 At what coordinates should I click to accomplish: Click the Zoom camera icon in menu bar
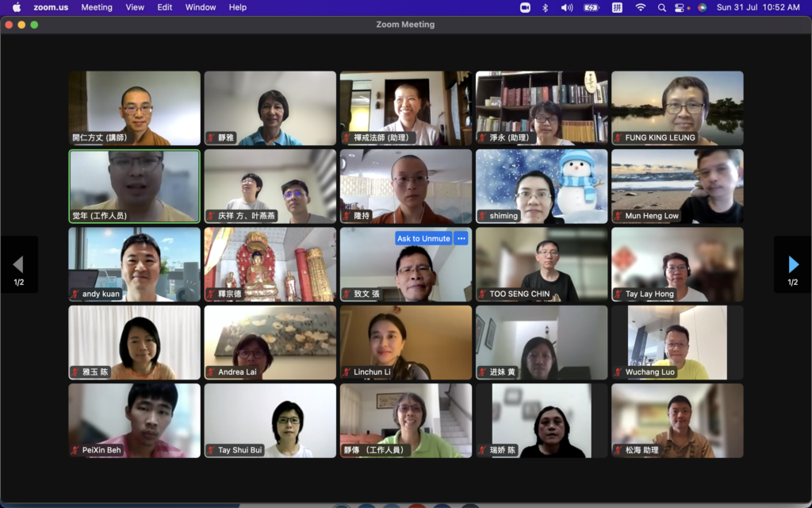coord(525,7)
